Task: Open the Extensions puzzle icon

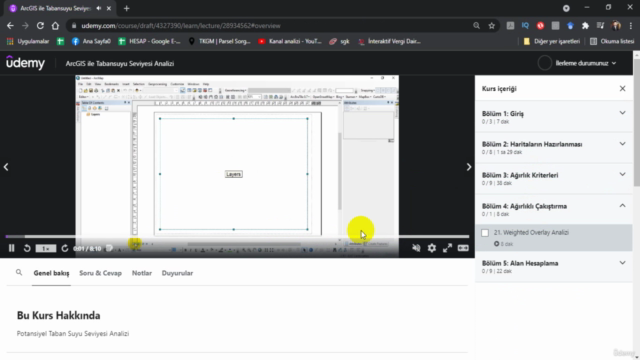Action: click(585, 26)
